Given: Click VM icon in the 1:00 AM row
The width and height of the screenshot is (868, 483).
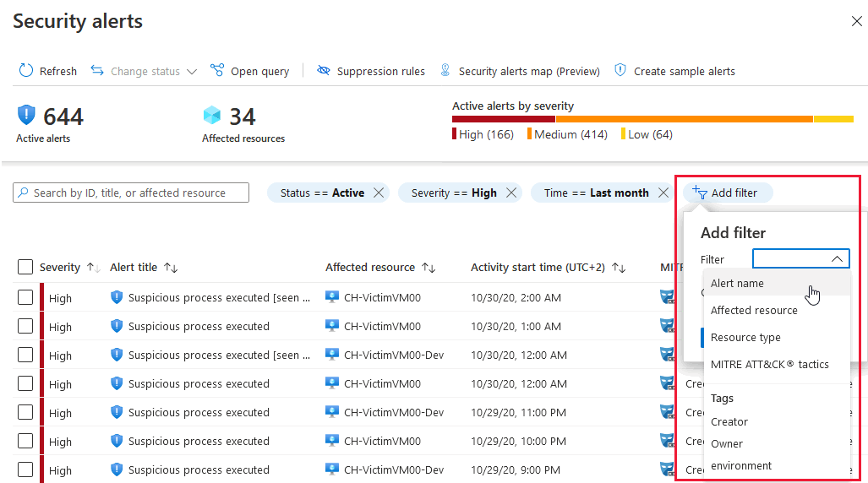Looking at the screenshot, I should (x=331, y=326).
